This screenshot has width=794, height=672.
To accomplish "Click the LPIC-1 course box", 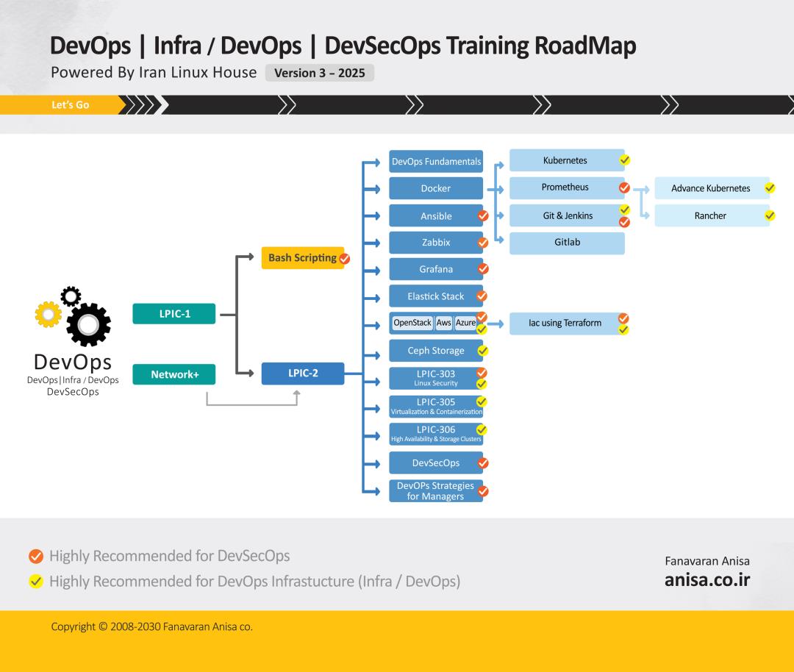I will click(174, 314).
